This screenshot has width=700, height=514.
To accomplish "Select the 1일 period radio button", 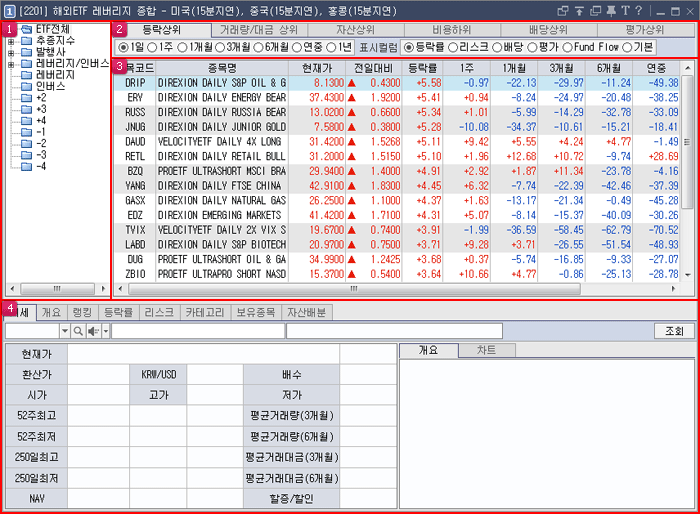I will click(x=124, y=47).
